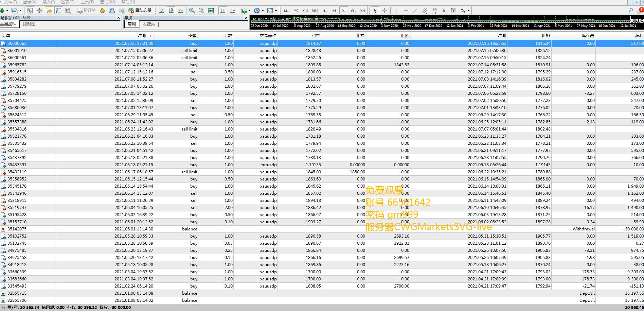Image resolution: width=644 pixels, height=312 pixels.
Task: Enable the H4 timeframe button
Action: [x=334, y=11]
